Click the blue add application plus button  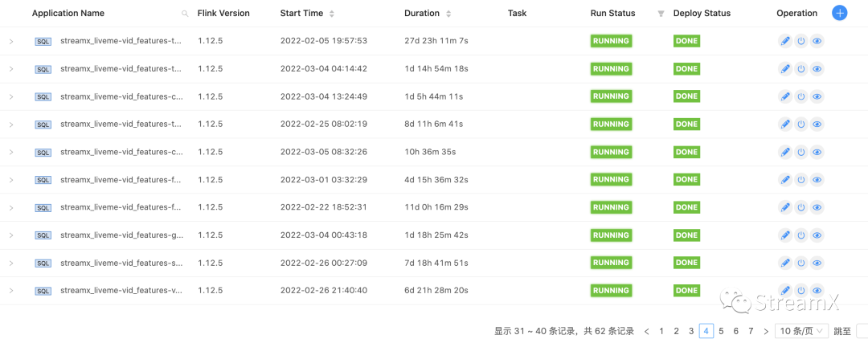click(840, 13)
